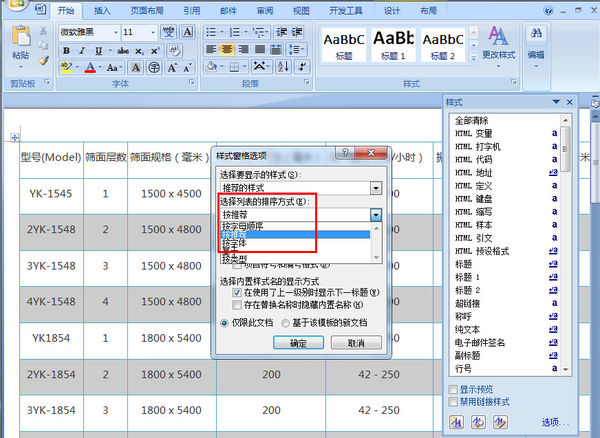Click 全部清除 in Styles list
Viewport: 600px width, 438px height.
(471, 120)
